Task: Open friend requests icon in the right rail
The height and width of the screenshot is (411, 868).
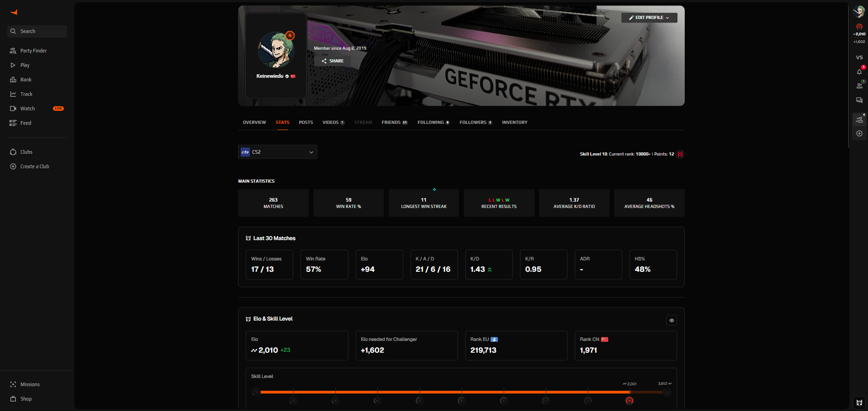Action: [x=859, y=85]
